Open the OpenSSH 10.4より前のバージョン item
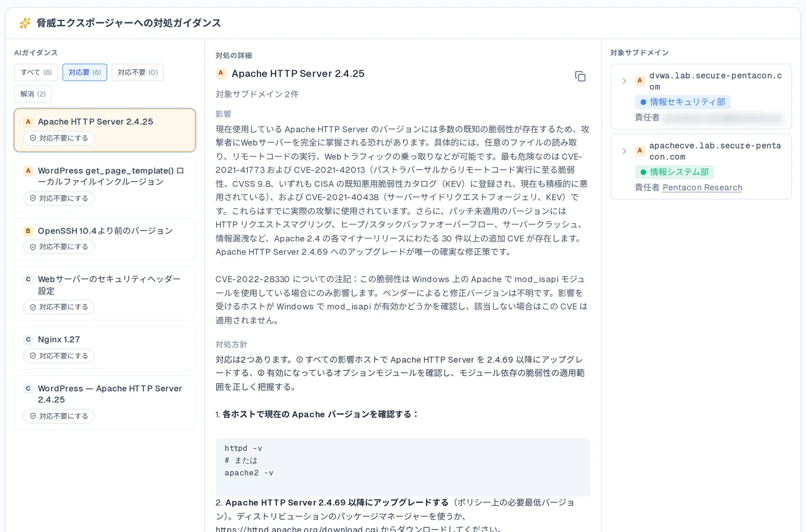The height and width of the screenshot is (532, 806). 105,239
